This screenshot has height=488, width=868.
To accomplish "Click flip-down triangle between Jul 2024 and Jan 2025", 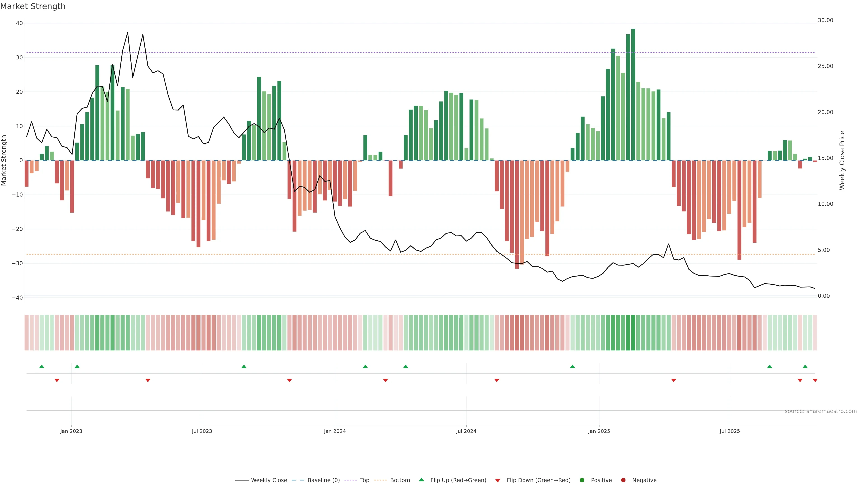I will [497, 380].
